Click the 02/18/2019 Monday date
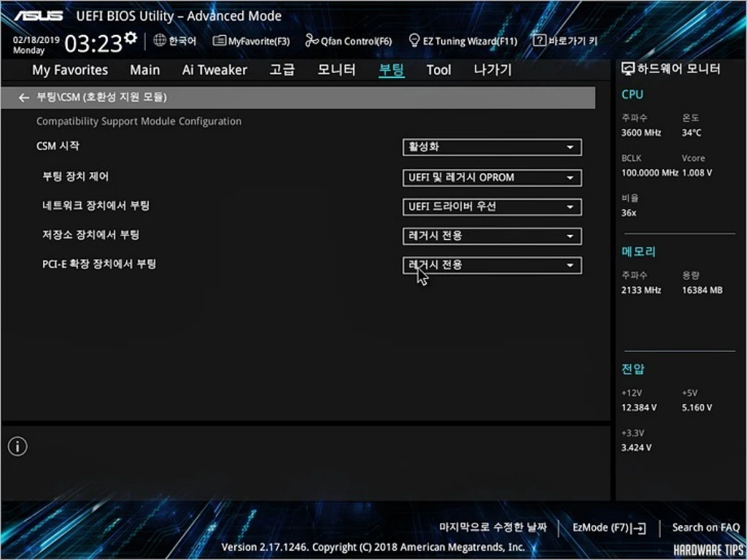 click(36, 45)
